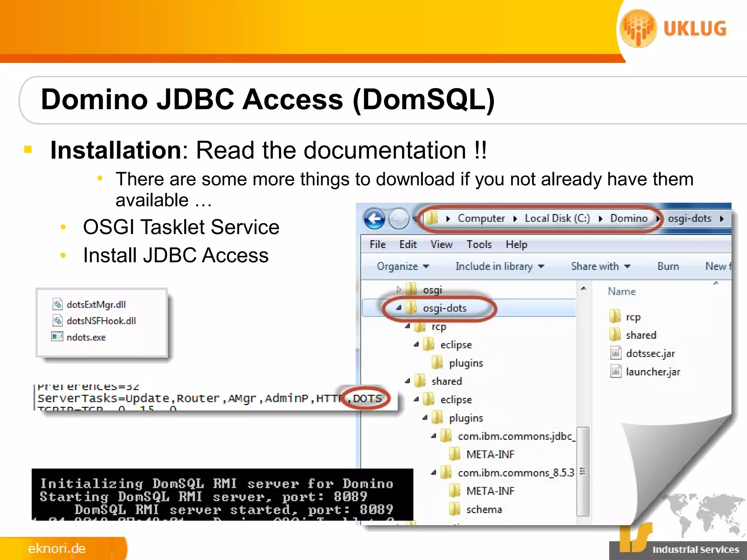Open the arrow dropdown after Local Disk (C:)
Image resolution: width=747 pixels, height=560 pixels.
pos(600,219)
